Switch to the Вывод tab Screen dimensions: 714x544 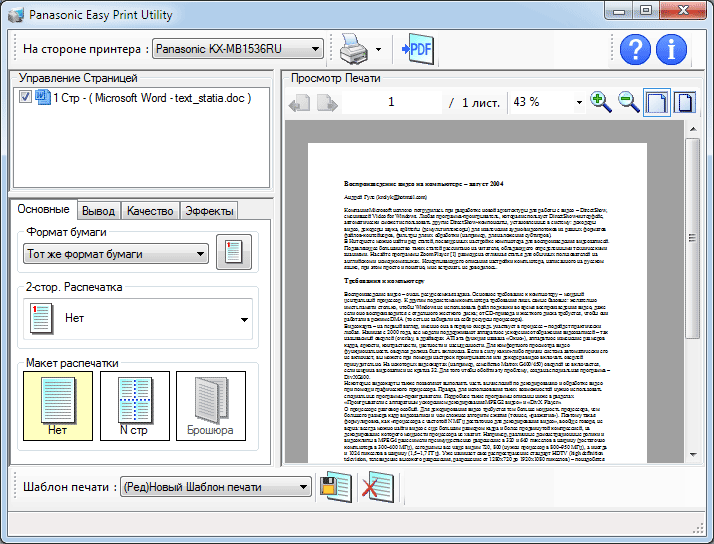98,211
